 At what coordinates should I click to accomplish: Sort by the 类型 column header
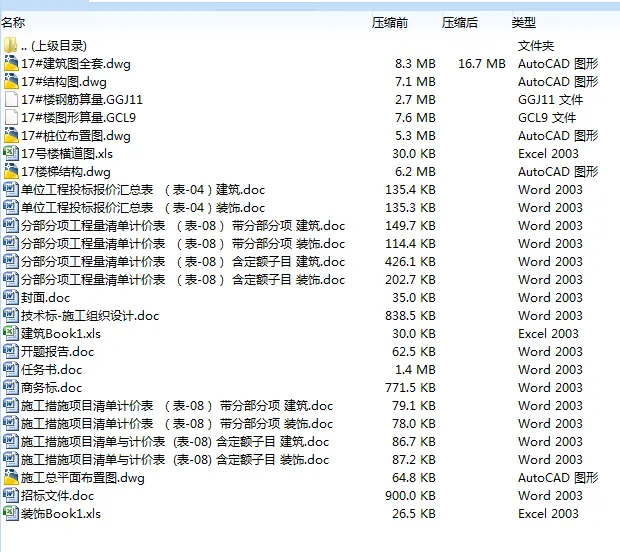(524, 23)
